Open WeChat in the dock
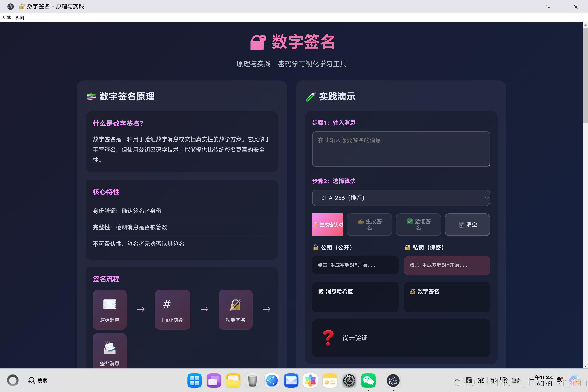The width and height of the screenshot is (588, 392). (368, 381)
